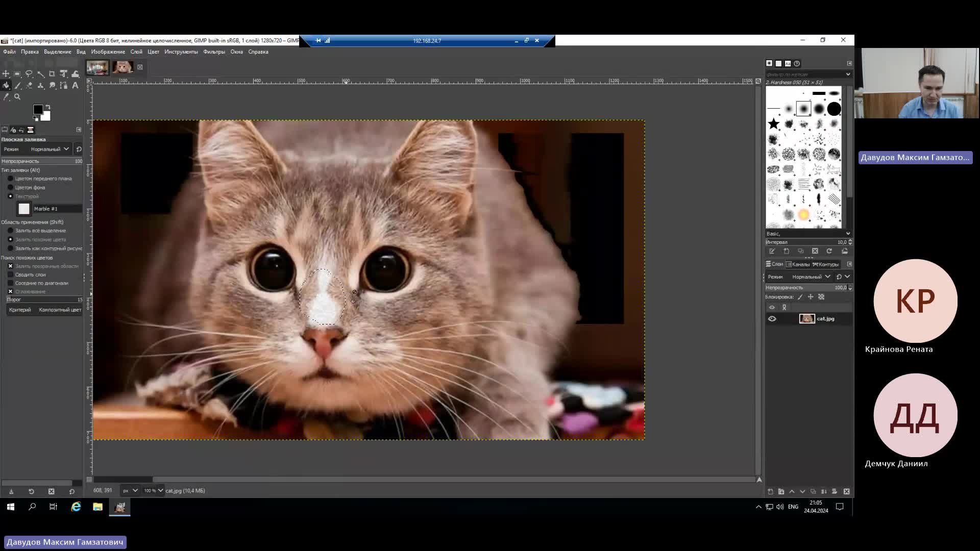This screenshot has height=551, width=980.
Task: Refresh the brushes list
Action: pyautogui.click(x=829, y=251)
